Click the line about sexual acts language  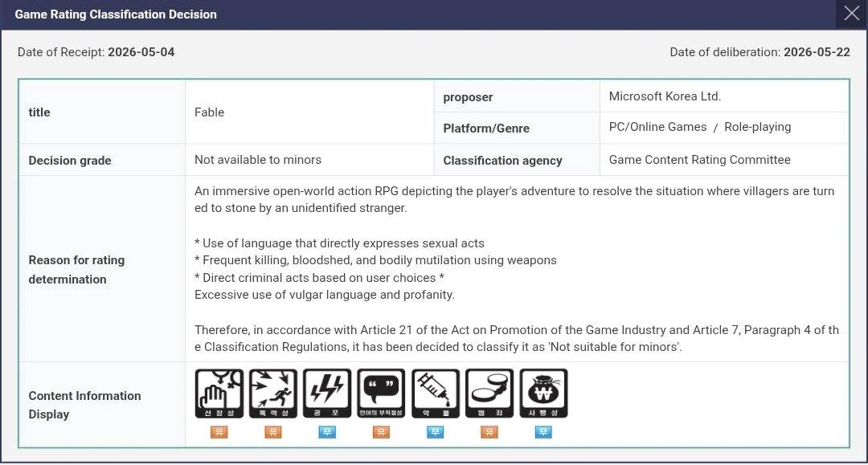[x=339, y=243]
